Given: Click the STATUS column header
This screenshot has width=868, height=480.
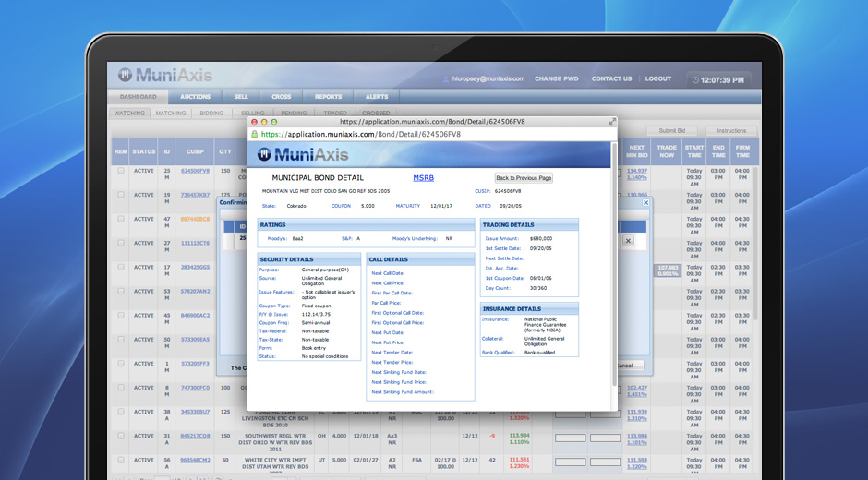Looking at the screenshot, I should (143, 151).
